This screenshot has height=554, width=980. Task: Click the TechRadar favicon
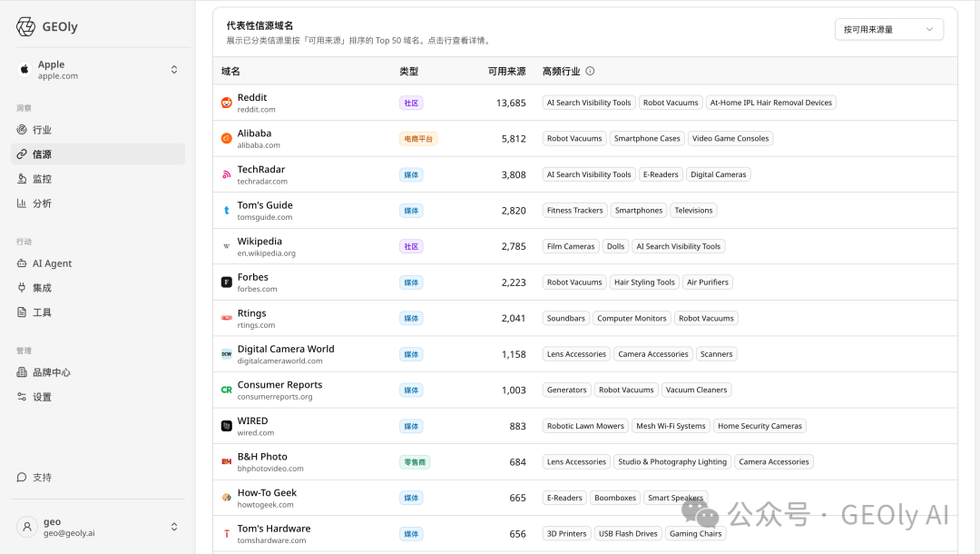coord(226,174)
